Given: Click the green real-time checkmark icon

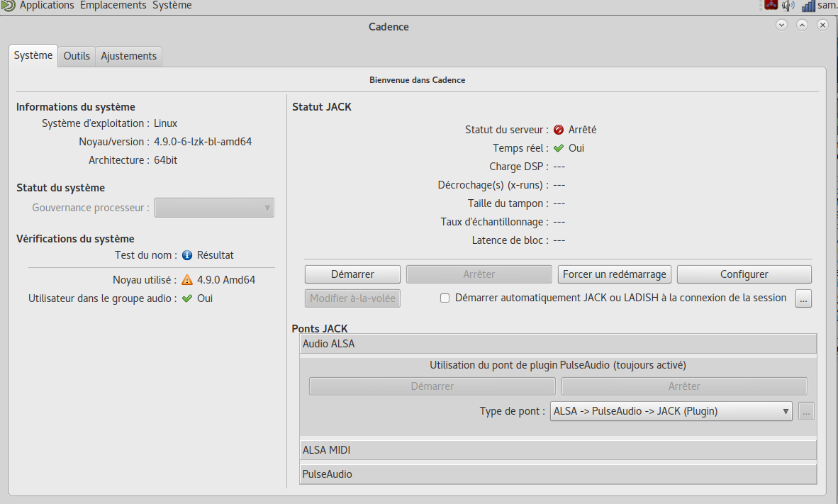Looking at the screenshot, I should 559,149.
